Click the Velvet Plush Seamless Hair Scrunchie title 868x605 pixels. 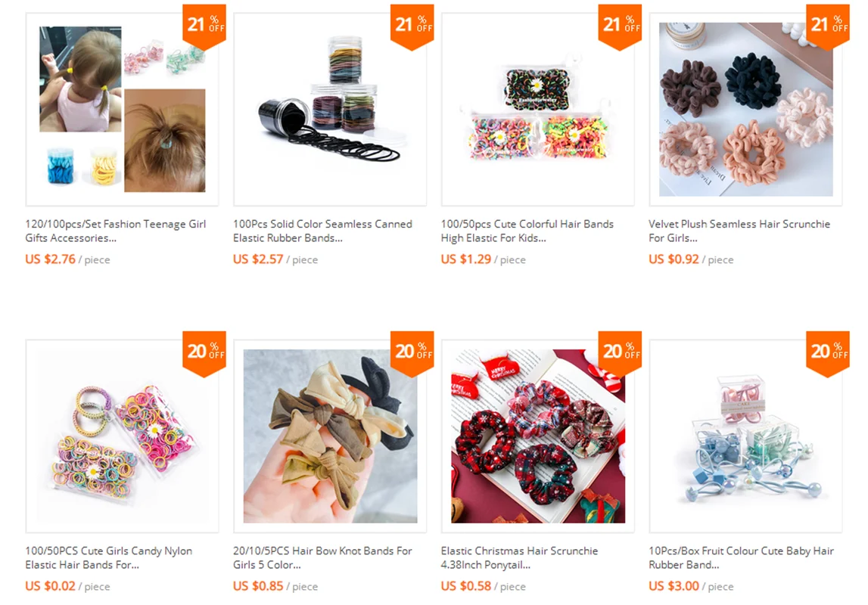click(x=739, y=231)
